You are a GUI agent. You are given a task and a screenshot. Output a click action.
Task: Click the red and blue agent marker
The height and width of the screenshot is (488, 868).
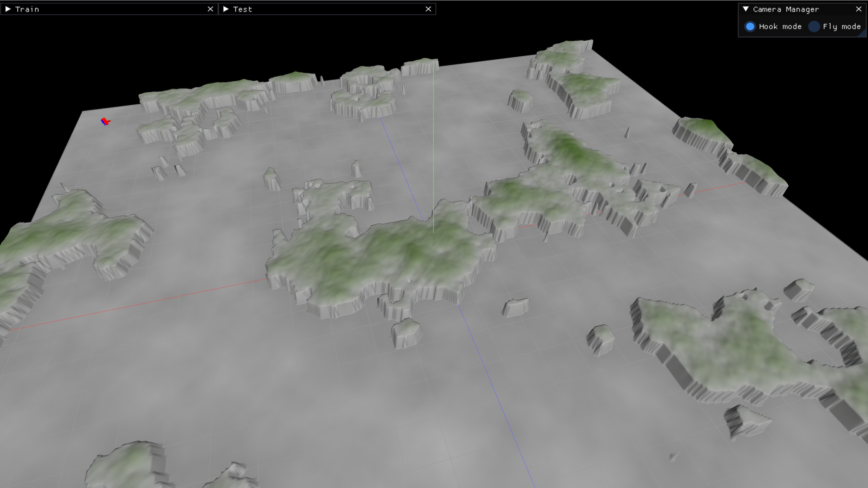(105, 121)
